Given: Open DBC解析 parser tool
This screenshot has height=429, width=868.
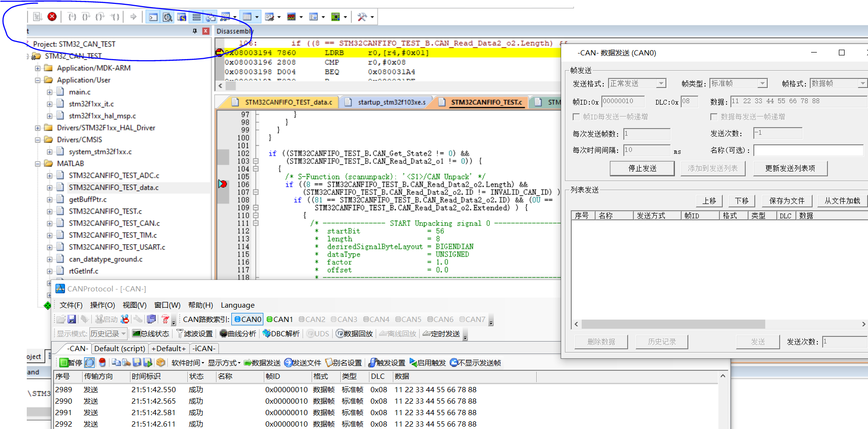Looking at the screenshot, I should tap(281, 333).
